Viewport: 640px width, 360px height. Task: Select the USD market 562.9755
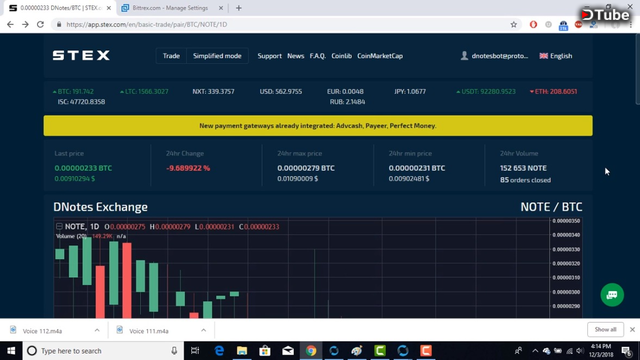281,91
